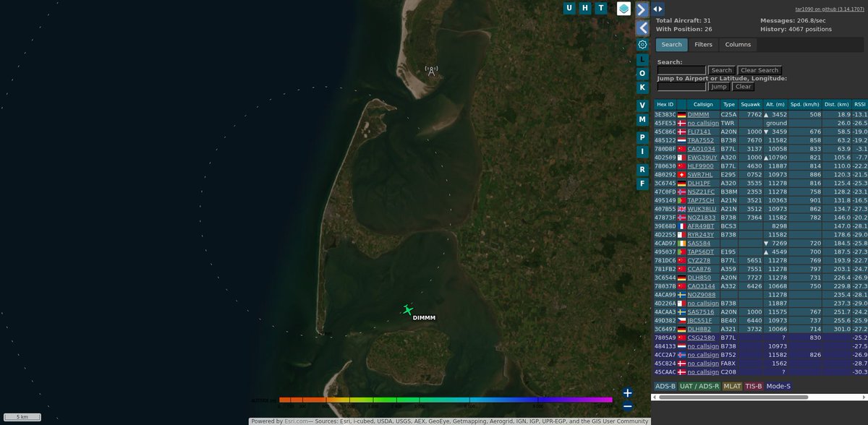The image size is (868, 425).
Task: Select the CSG2580 aircraft row
Action: pyautogui.click(x=760, y=338)
